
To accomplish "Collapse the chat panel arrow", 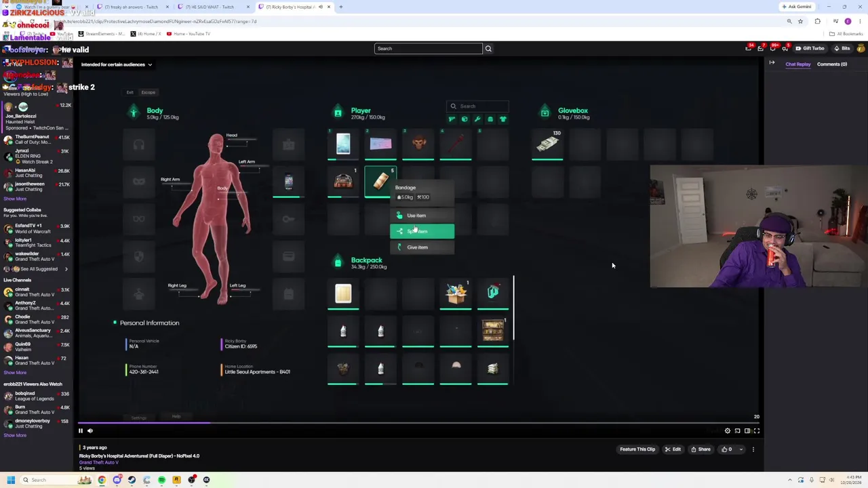I will [772, 63].
